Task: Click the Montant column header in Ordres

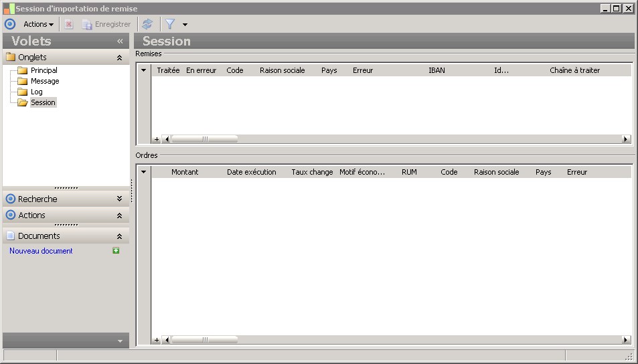Action: click(x=185, y=172)
